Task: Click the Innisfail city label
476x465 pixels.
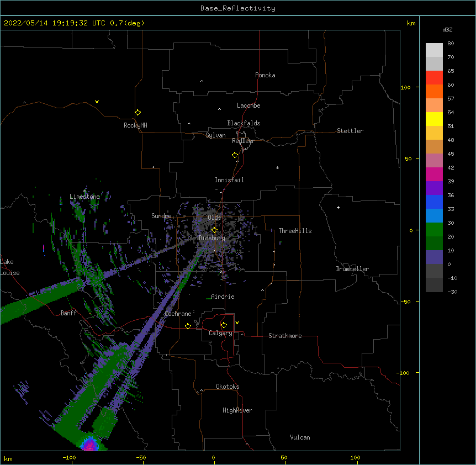Action: [229, 180]
